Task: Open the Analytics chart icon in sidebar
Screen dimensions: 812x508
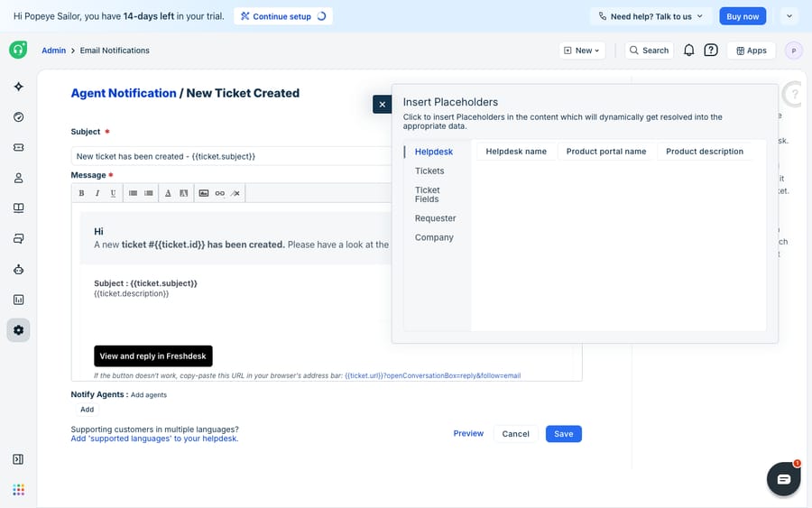Action: pyautogui.click(x=19, y=300)
